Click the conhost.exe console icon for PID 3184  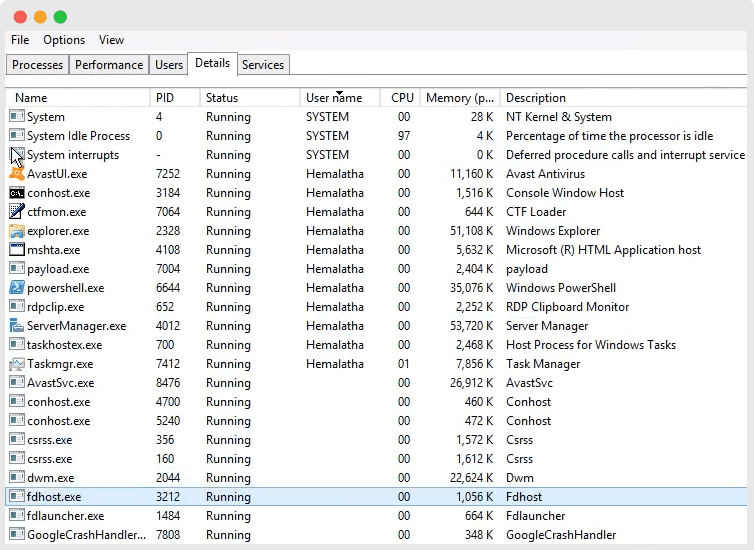click(17, 193)
